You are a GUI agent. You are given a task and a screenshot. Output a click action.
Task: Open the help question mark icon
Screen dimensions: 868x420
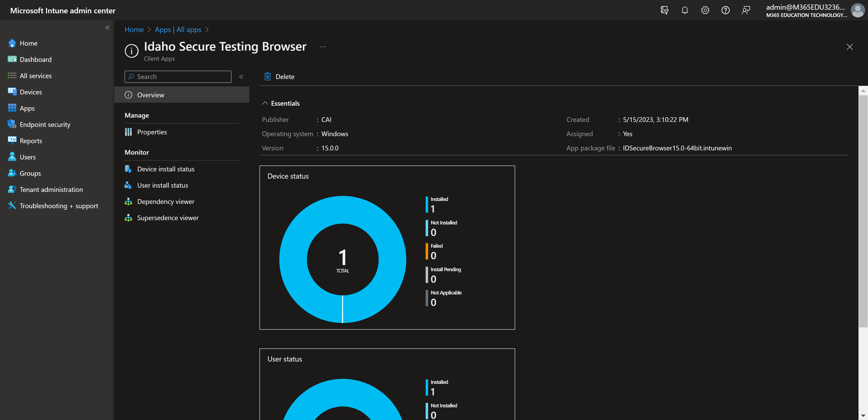pos(725,10)
